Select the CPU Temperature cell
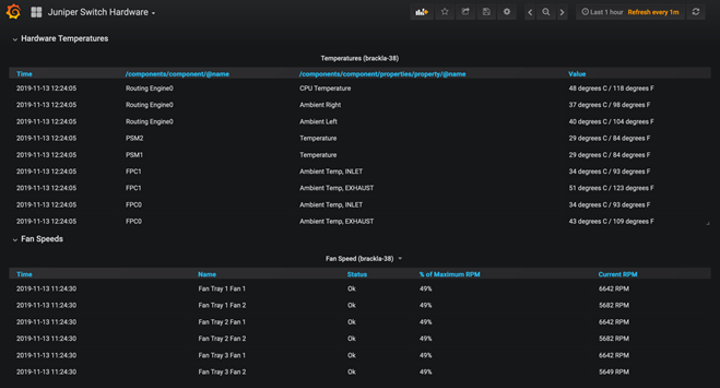This screenshot has width=720, height=388. coord(325,89)
